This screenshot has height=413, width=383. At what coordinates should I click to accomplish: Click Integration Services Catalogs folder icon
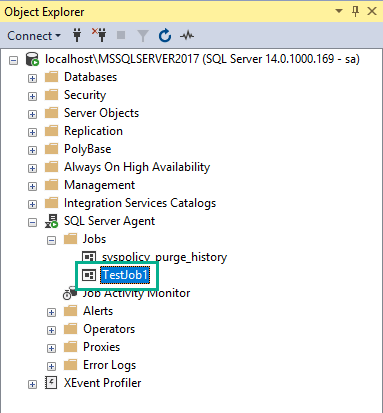pos(51,203)
